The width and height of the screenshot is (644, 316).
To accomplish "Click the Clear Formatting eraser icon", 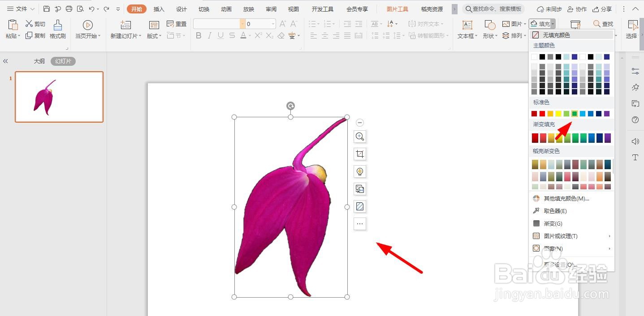I will coord(281,36).
